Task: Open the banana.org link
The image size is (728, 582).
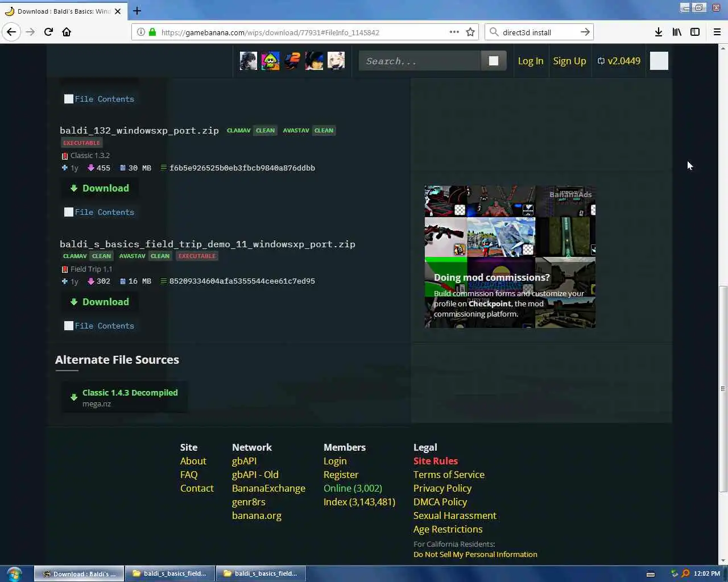Action: click(257, 516)
